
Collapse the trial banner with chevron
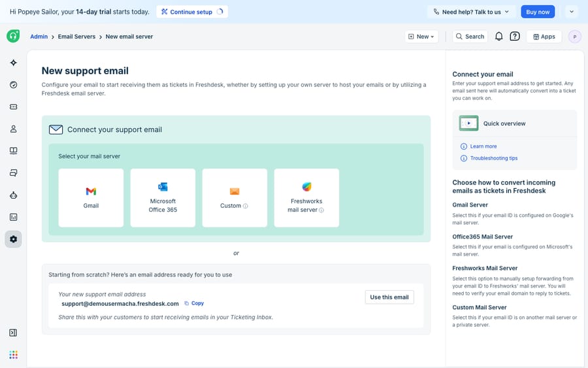tap(572, 12)
